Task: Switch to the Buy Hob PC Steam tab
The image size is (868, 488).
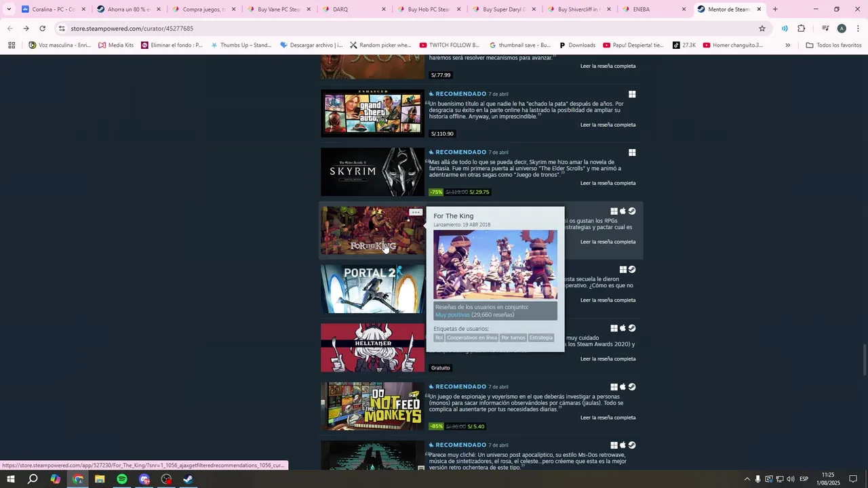Action: coord(428,9)
